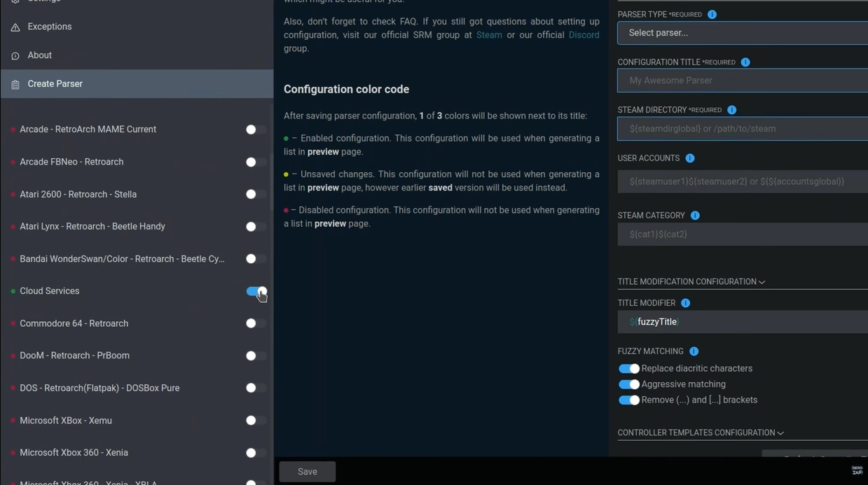Click the info icon beside Parser Type
Image resolution: width=868 pixels, height=485 pixels.
pyautogui.click(x=712, y=15)
